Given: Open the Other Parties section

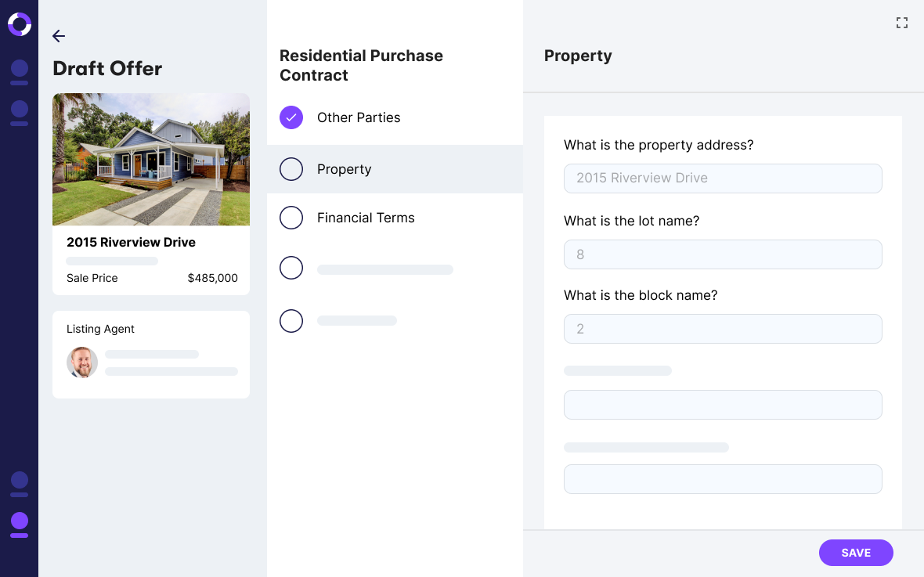Looking at the screenshot, I should [359, 117].
